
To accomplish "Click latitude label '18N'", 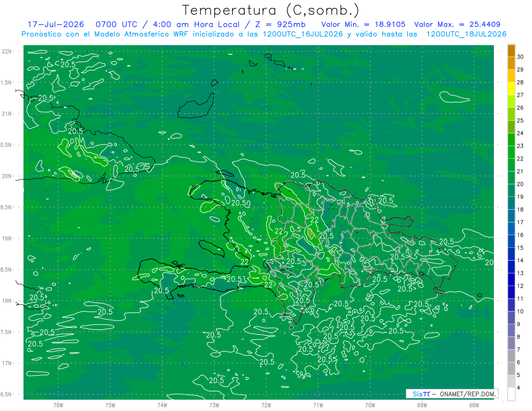I will click(x=8, y=301).
